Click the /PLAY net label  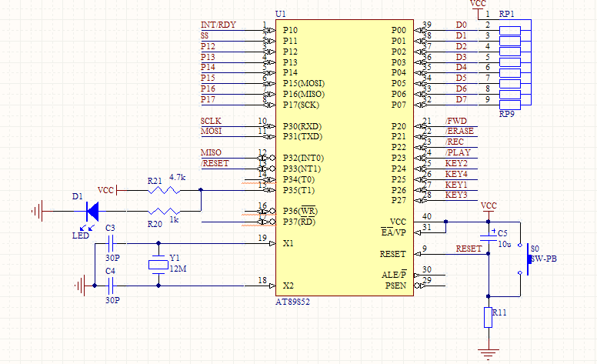(x=458, y=153)
